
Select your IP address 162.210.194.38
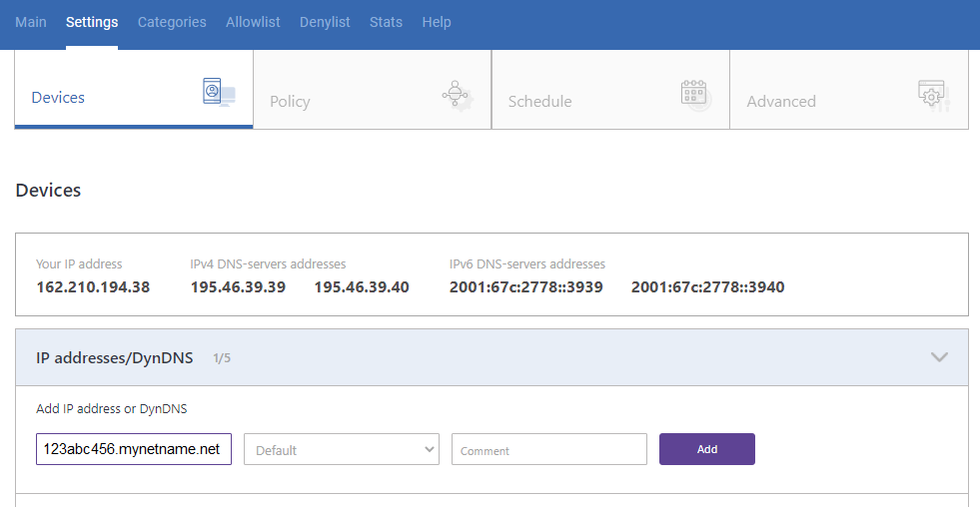click(x=93, y=287)
